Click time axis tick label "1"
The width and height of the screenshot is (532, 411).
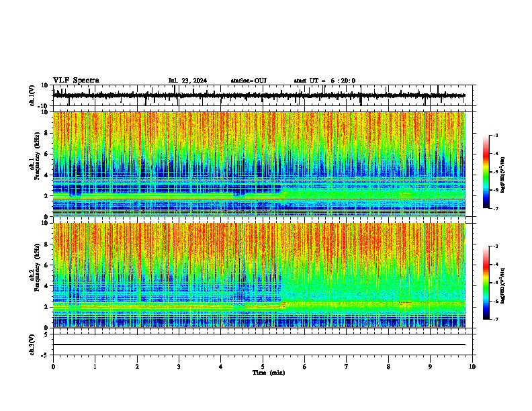point(95,367)
